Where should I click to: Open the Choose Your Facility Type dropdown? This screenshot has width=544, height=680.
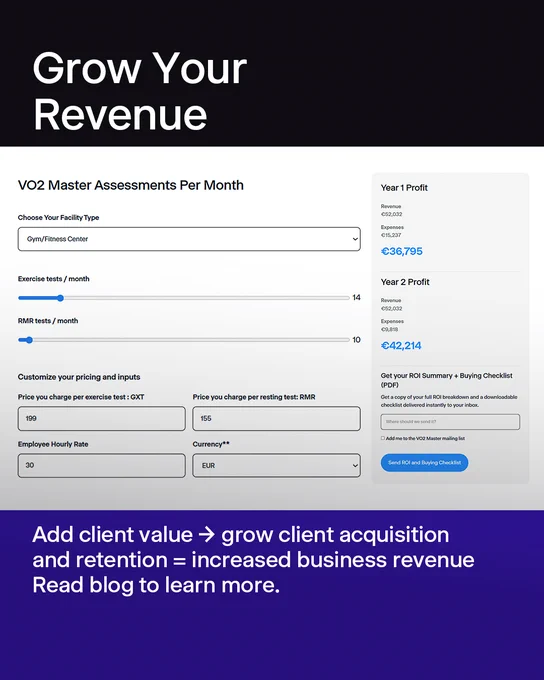point(189,239)
